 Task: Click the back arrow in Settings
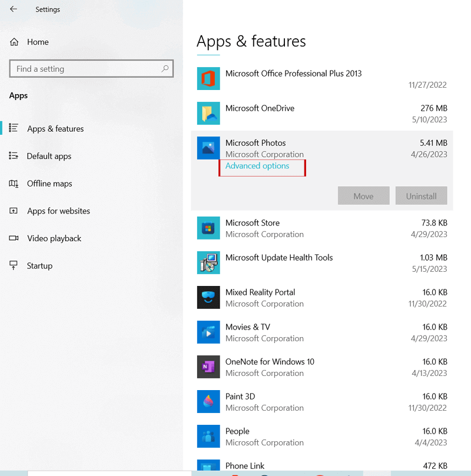pos(14,9)
